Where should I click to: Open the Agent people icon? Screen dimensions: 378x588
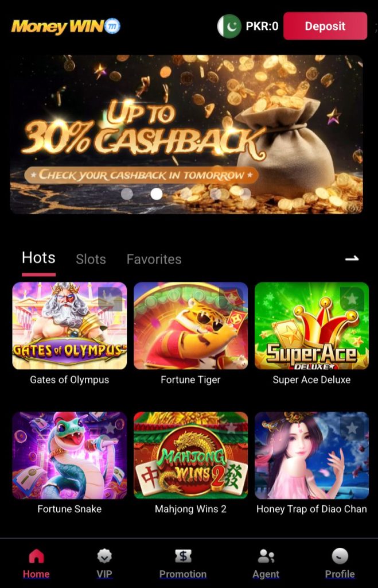266,556
